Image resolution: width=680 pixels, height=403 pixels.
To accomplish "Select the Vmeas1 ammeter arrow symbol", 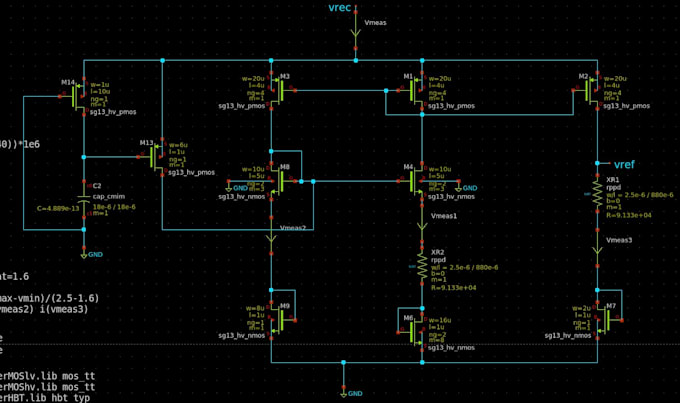I will [x=422, y=223].
